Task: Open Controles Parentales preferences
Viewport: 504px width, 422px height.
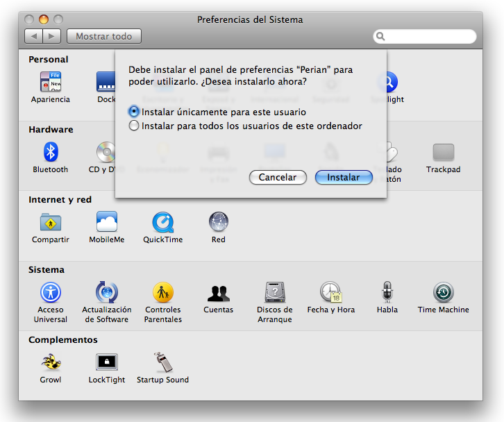Action: coord(163,302)
